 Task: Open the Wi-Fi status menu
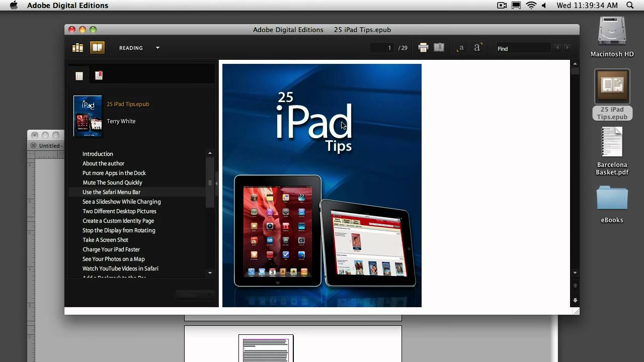531,6
